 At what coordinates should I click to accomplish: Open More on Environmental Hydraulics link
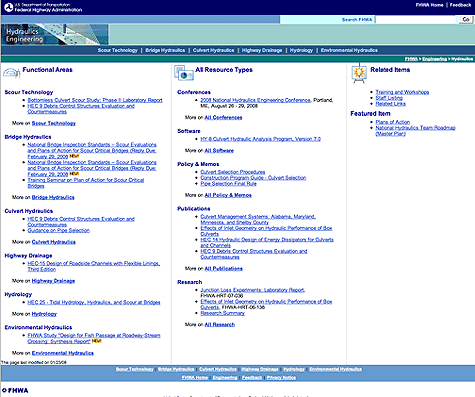click(x=63, y=353)
